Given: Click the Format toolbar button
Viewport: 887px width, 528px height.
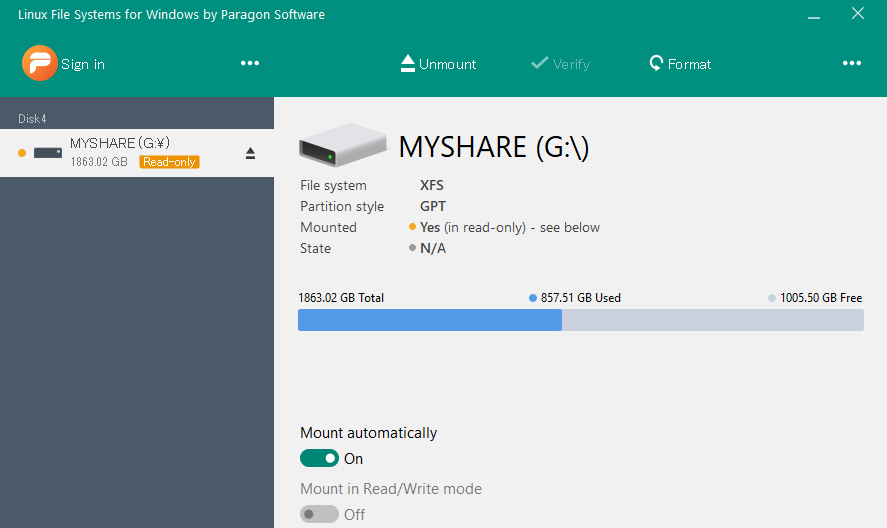Looking at the screenshot, I should point(680,64).
